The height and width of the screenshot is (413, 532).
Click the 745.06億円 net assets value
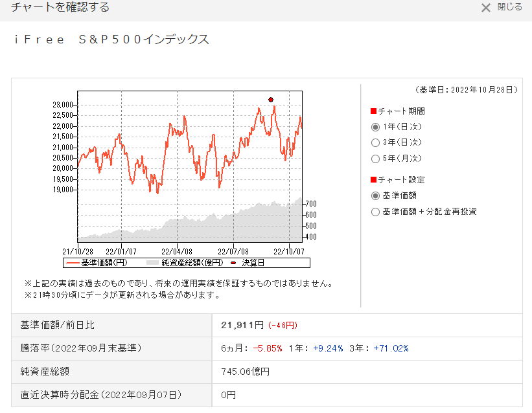coord(246,372)
